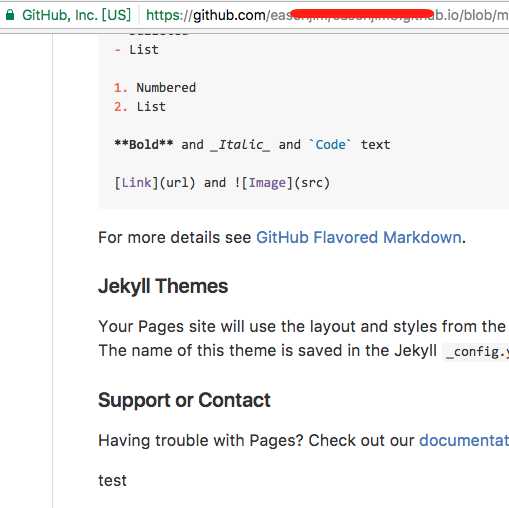The image size is (509, 508).
Task: Open the documentation link under Support
Action: pyautogui.click(x=464, y=440)
